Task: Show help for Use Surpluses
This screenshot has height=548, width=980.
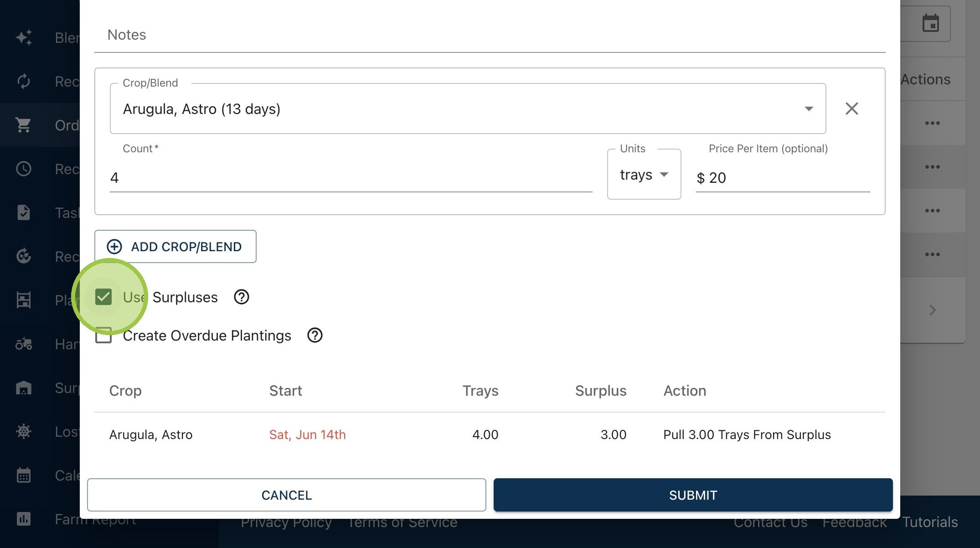Action: click(241, 297)
